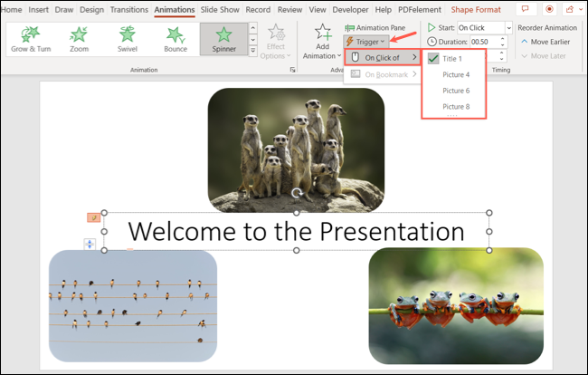
Task: Click the Duration clock icon
Action: [x=432, y=42]
